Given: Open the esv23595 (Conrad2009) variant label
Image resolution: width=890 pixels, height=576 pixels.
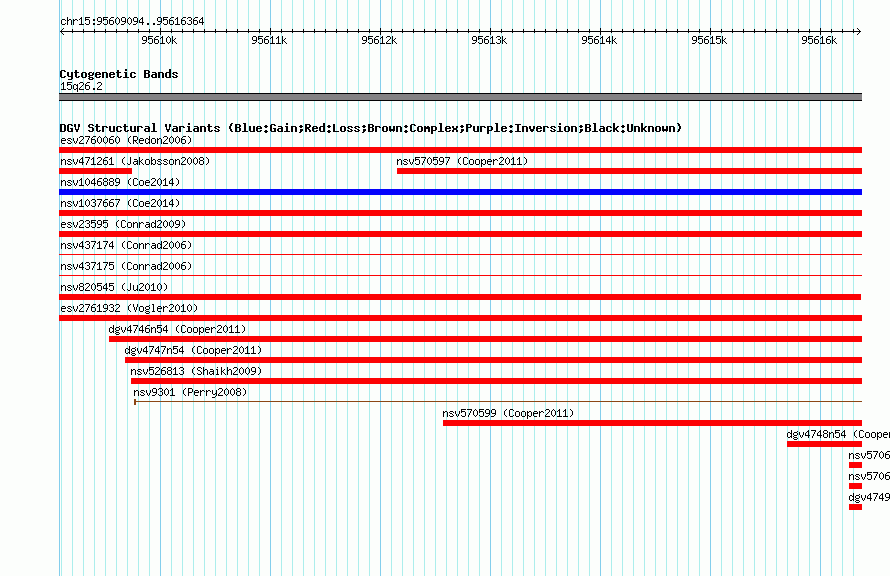Looking at the screenshot, I should pos(123,224).
